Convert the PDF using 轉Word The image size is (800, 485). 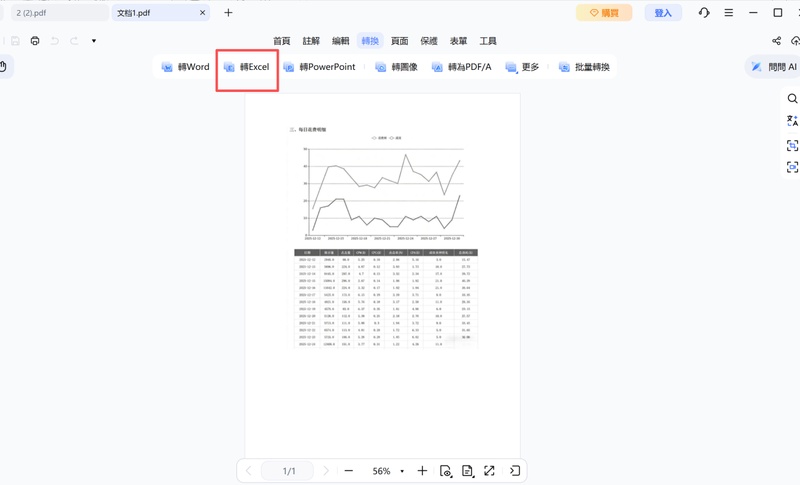pyautogui.click(x=186, y=67)
